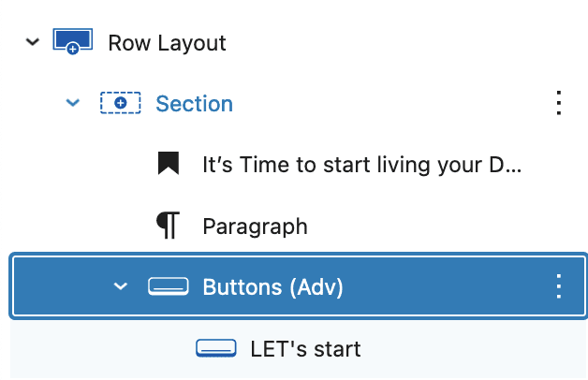Image resolution: width=588 pixels, height=380 pixels.
Task: Open the Section options three-dot menu
Action: [559, 103]
